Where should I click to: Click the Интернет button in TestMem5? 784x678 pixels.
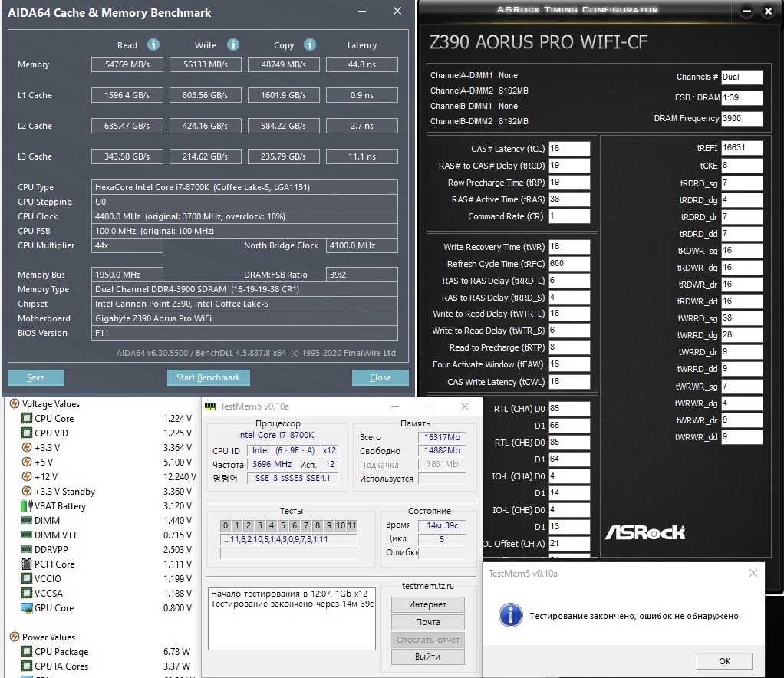(427, 604)
